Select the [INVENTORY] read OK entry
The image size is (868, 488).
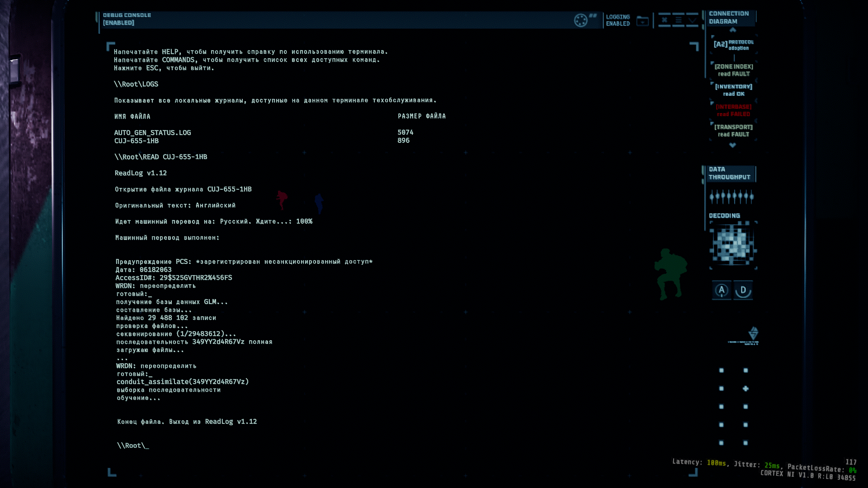click(x=733, y=90)
